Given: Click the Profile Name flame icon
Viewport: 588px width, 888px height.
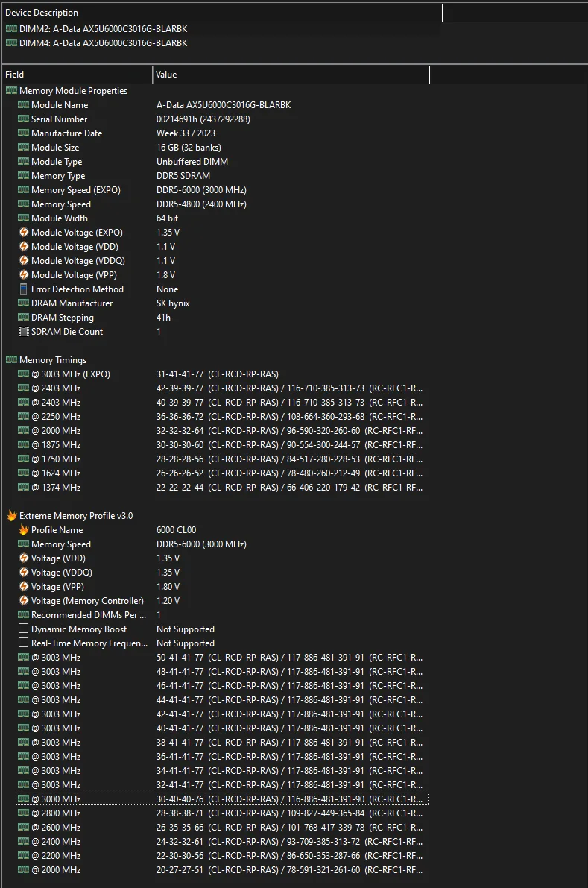Looking at the screenshot, I should tap(23, 529).
